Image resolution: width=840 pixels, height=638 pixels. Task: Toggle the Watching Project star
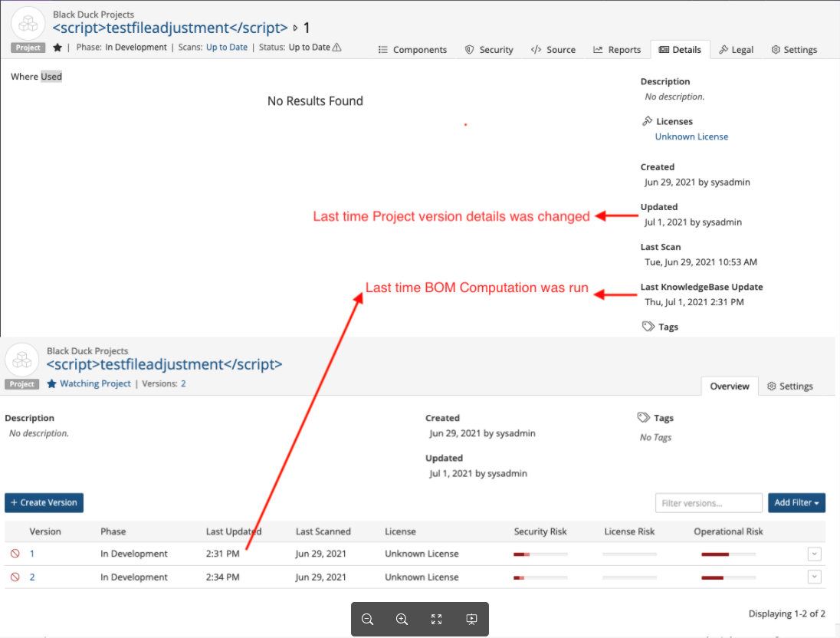click(x=52, y=383)
